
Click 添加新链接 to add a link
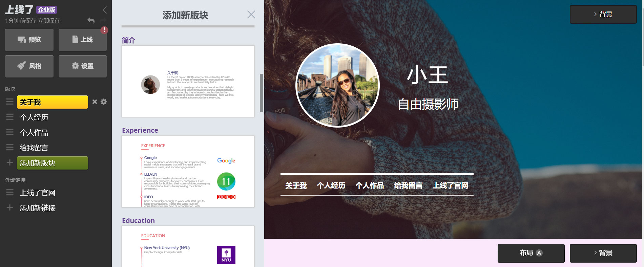click(x=38, y=208)
